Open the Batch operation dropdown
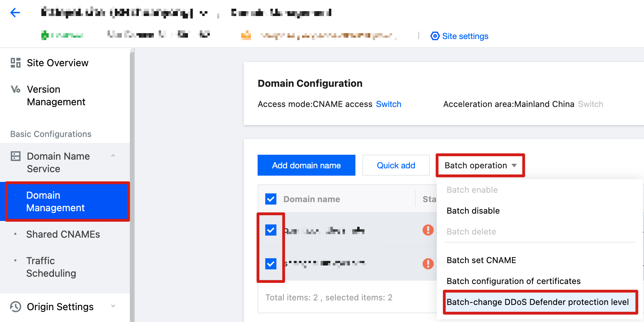The width and height of the screenshot is (644, 322). 480,166
